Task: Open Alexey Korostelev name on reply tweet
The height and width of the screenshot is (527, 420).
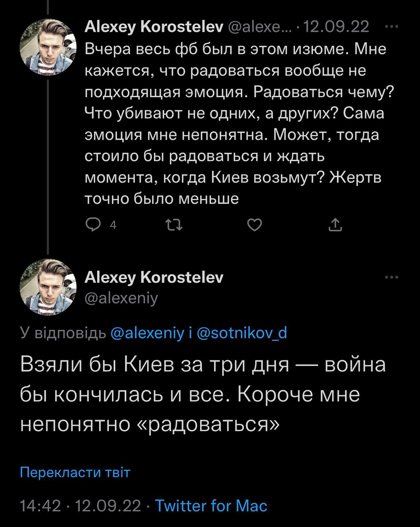Action: coord(154,277)
